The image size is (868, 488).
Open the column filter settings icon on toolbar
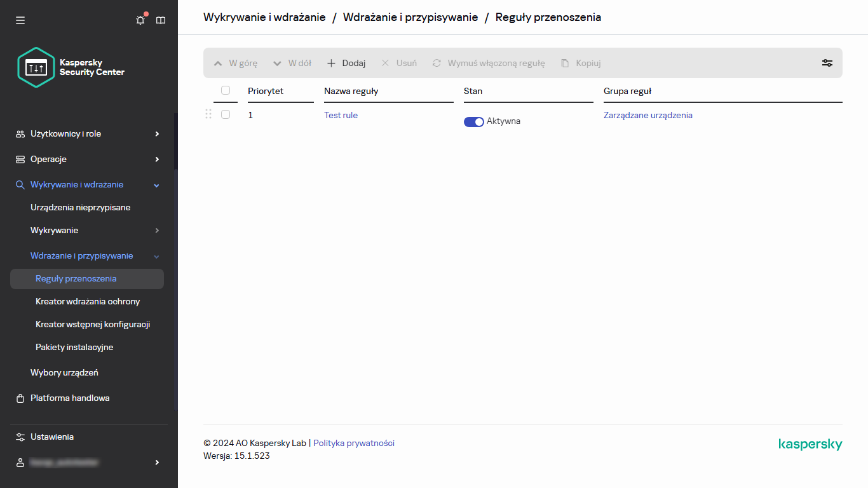827,62
